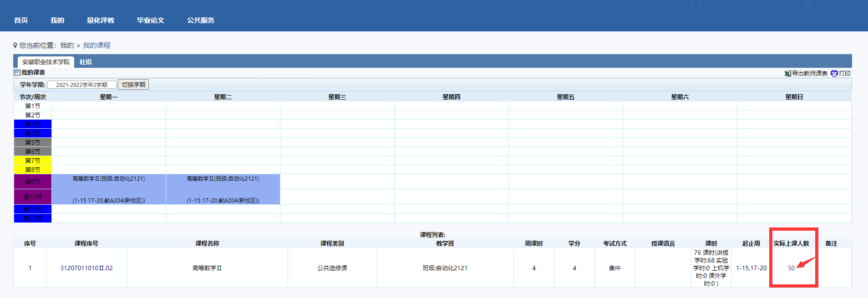868x298 pixels.
Task: Click the 打印 link
Action: (x=845, y=73)
